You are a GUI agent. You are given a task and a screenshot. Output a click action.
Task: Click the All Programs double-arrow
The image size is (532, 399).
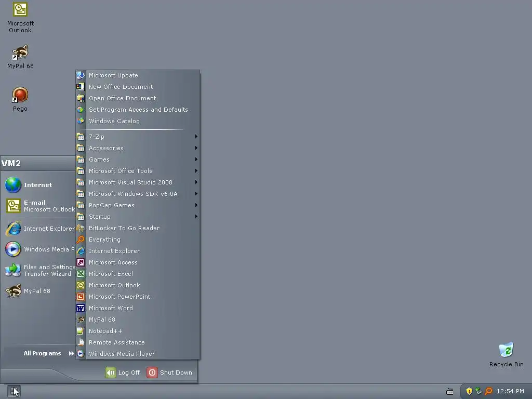71,353
